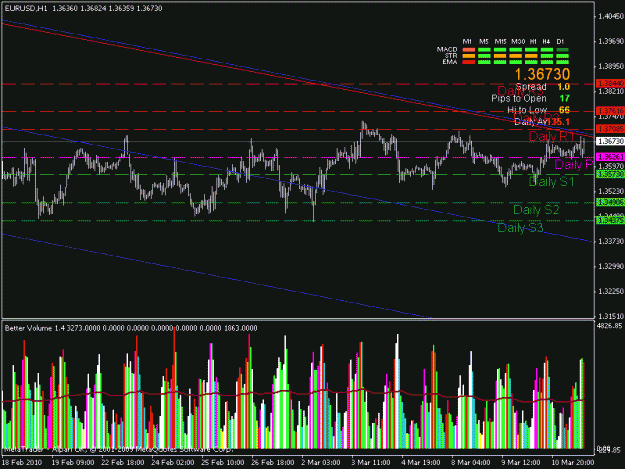Click the red 1.37616 price tag
This screenshot has height=469, width=625.
(610, 111)
